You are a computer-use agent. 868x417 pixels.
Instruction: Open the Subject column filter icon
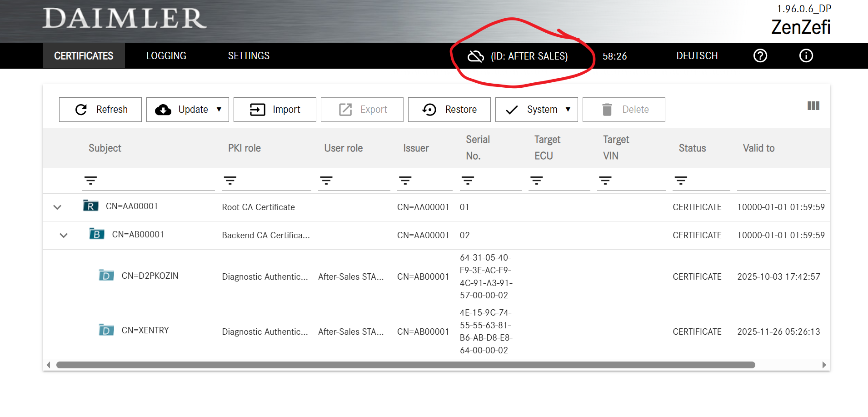[x=91, y=181]
